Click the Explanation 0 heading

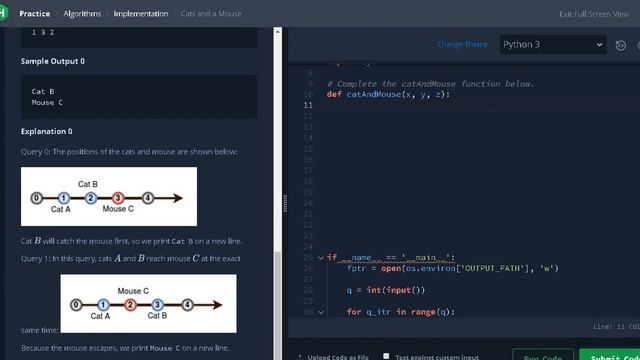click(x=47, y=131)
